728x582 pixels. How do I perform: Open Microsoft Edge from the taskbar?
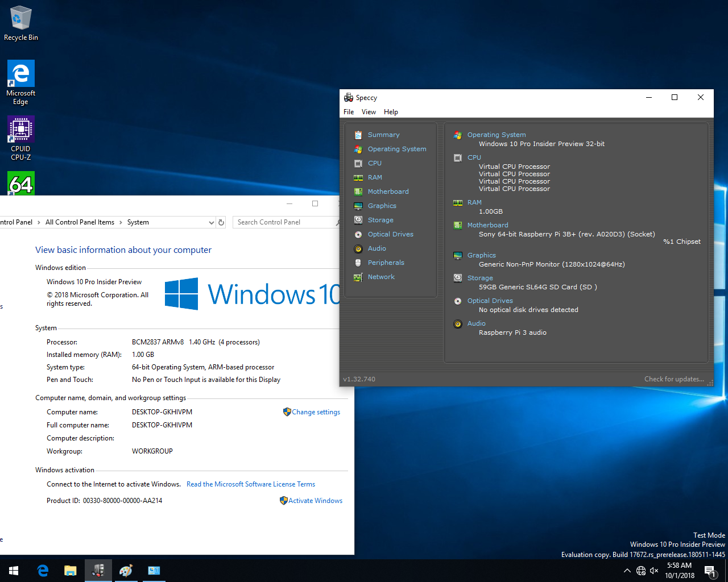(x=43, y=571)
